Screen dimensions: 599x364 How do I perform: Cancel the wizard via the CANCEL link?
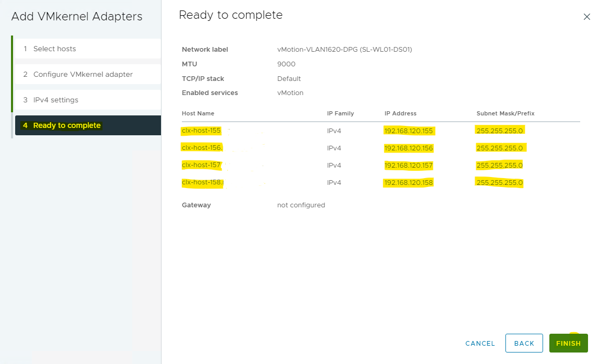click(480, 343)
